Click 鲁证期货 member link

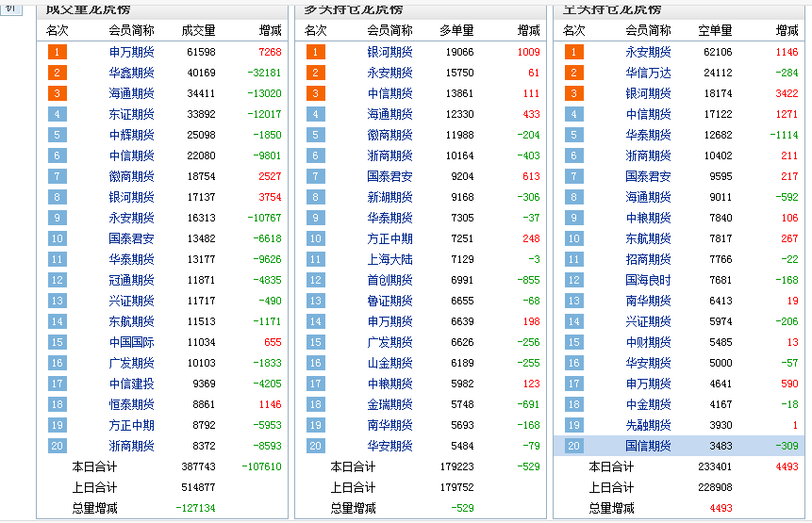(x=389, y=301)
